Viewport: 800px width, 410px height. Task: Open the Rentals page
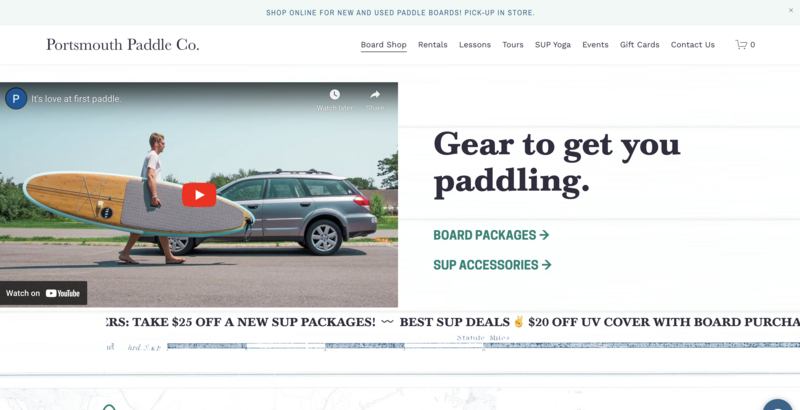tap(433, 45)
